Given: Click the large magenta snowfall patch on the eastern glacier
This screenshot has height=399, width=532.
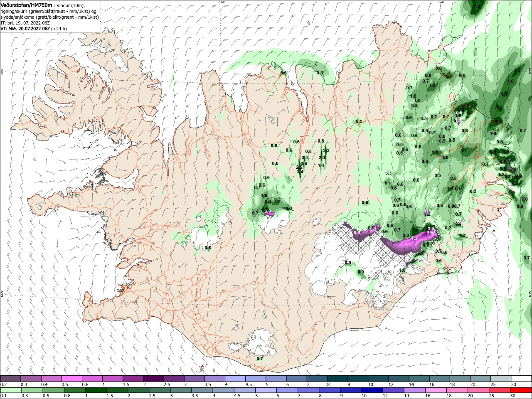Looking at the screenshot, I should coord(409,242).
